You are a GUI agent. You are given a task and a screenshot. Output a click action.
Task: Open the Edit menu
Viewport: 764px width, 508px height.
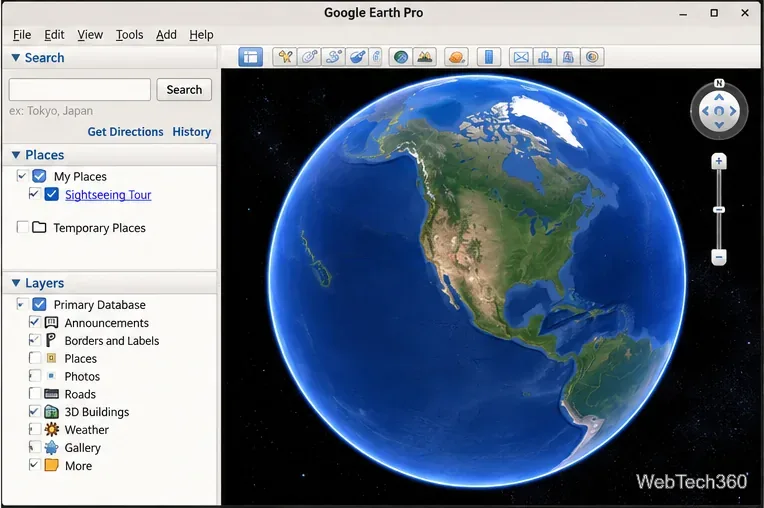pyautogui.click(x=54, y=35)
